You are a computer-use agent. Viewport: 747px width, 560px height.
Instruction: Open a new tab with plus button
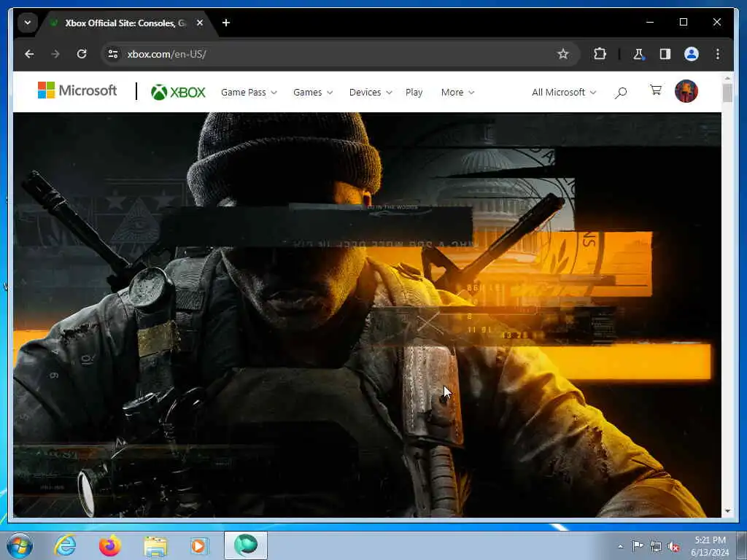click(226, 23)
